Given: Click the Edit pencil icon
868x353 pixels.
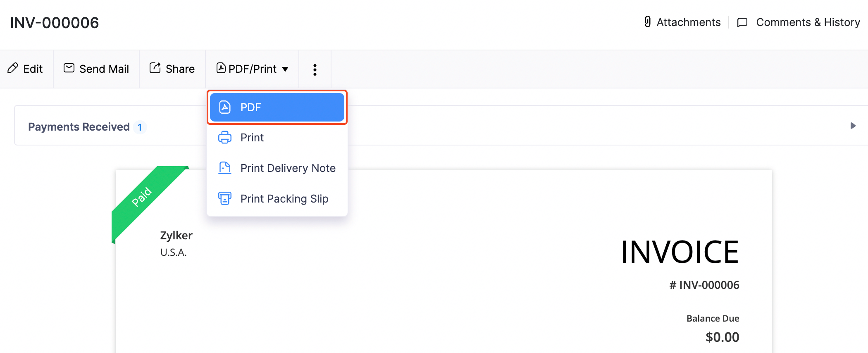Looking at the screenshot, I should click(13, 69).
